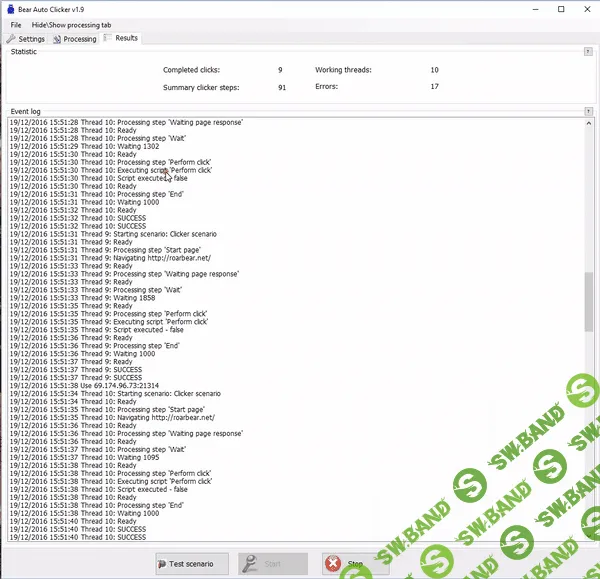The image size is (600, 579).
Task: Switch to the Processing tab
Action: [x=76, y=39]
